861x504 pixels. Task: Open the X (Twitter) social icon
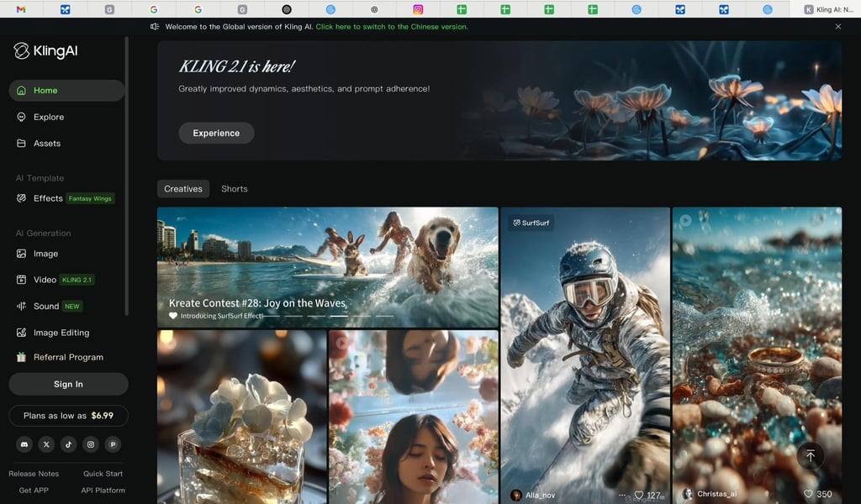point(46,444)
